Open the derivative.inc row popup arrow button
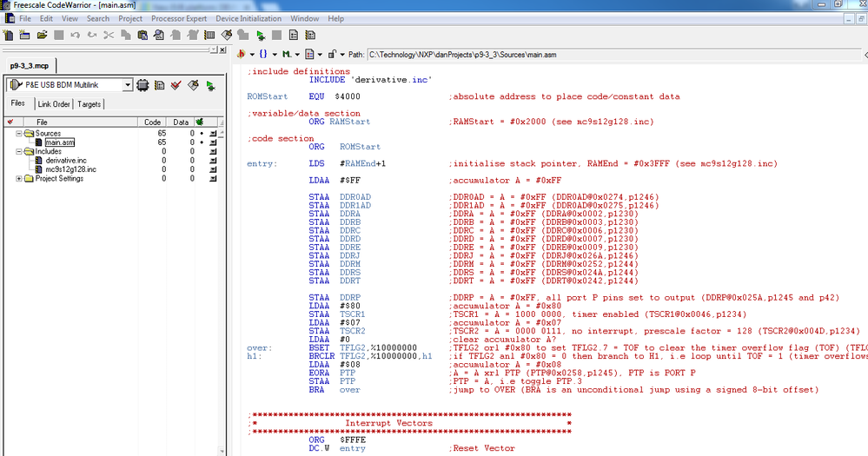 pos(213,161)
